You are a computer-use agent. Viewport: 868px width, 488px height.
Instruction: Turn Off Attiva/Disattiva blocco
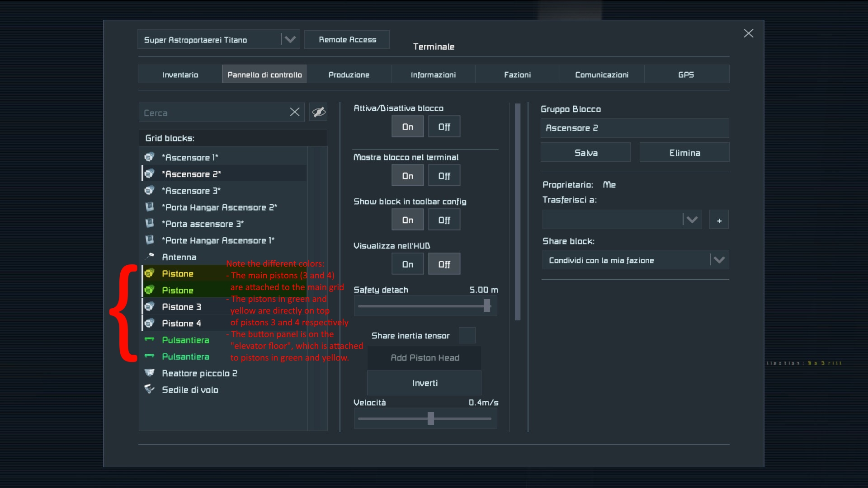tap(444, 127)
